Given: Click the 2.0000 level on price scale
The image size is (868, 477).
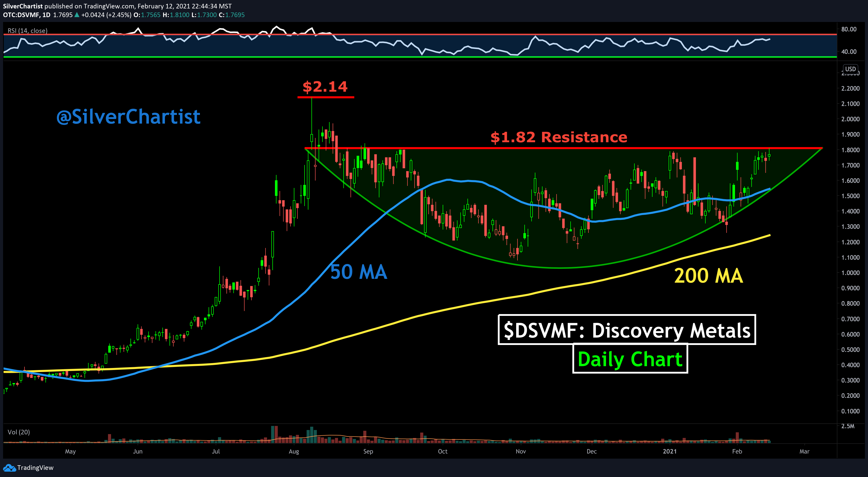Looking at the screenshot, I should (850, 119).
